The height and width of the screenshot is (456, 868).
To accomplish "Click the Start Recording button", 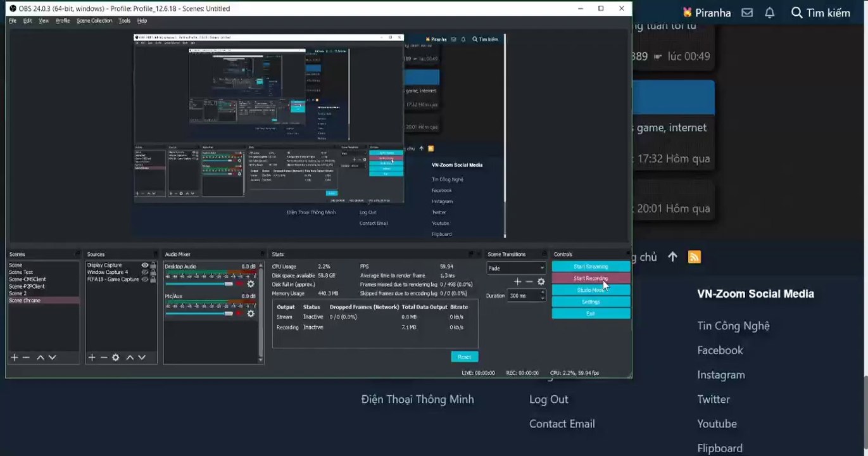I will (591, 279).
